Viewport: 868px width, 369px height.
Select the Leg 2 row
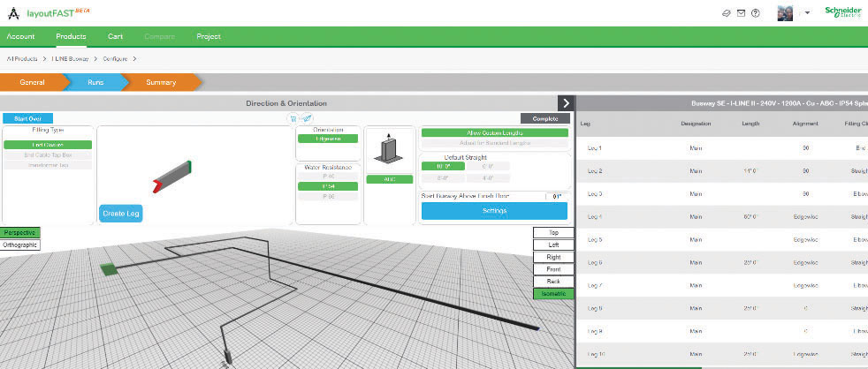(x=722, y=171)
